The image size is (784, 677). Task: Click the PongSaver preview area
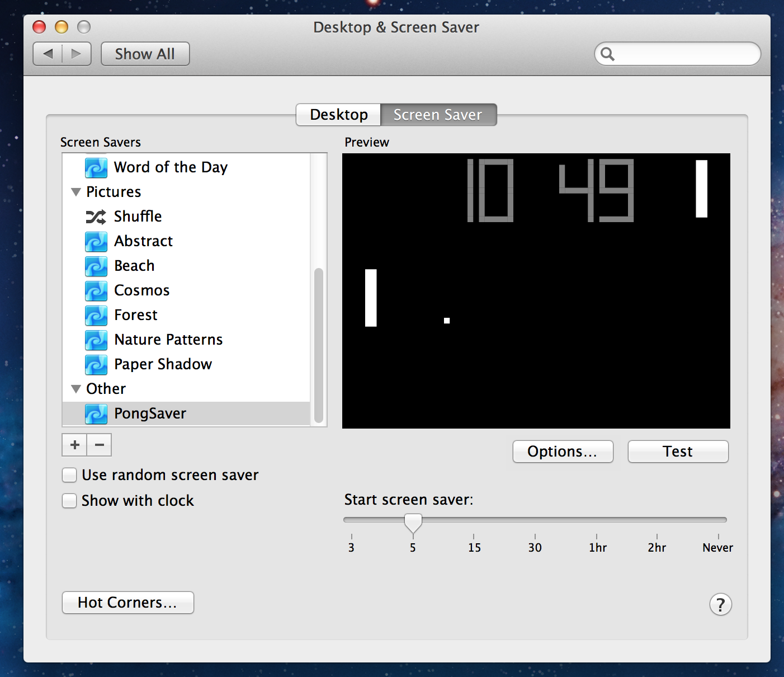point(536,291)
